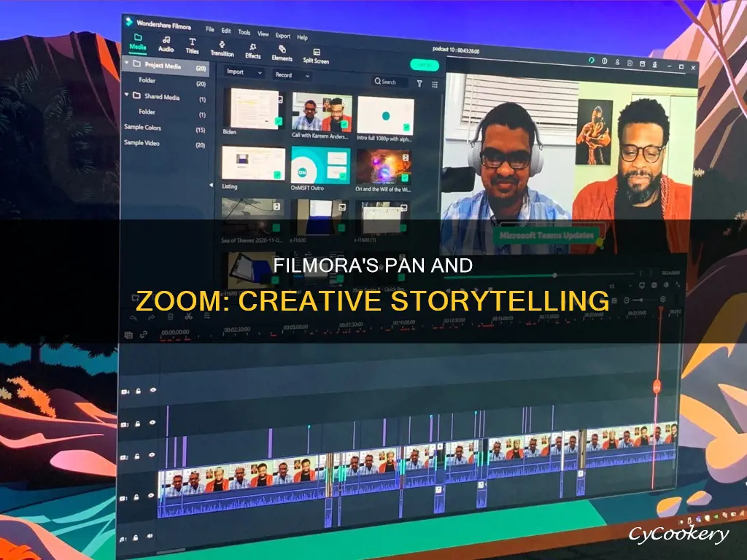Click the info circle icon
Image resolution: width=747 pixels, height=560 pixels.
pos(604,61)
